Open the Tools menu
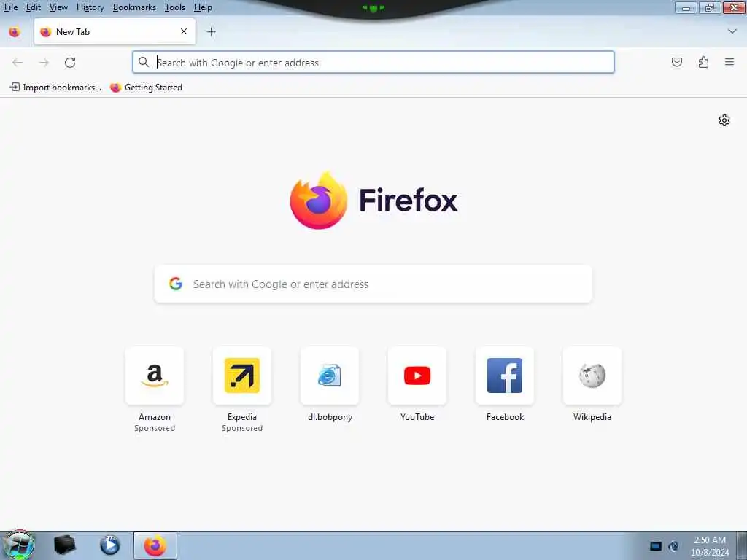The width and height of the screenshot is (747, 560). [175, 7]
